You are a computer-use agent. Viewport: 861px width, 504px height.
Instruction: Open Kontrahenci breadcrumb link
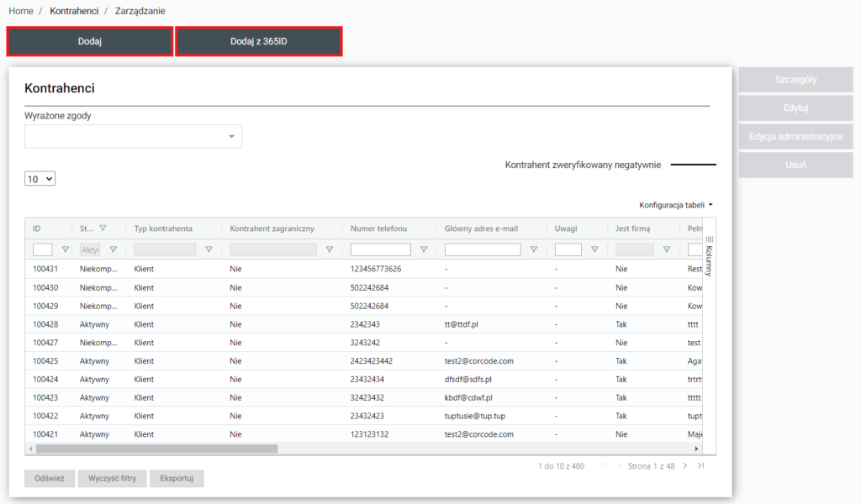click(74, 11)
